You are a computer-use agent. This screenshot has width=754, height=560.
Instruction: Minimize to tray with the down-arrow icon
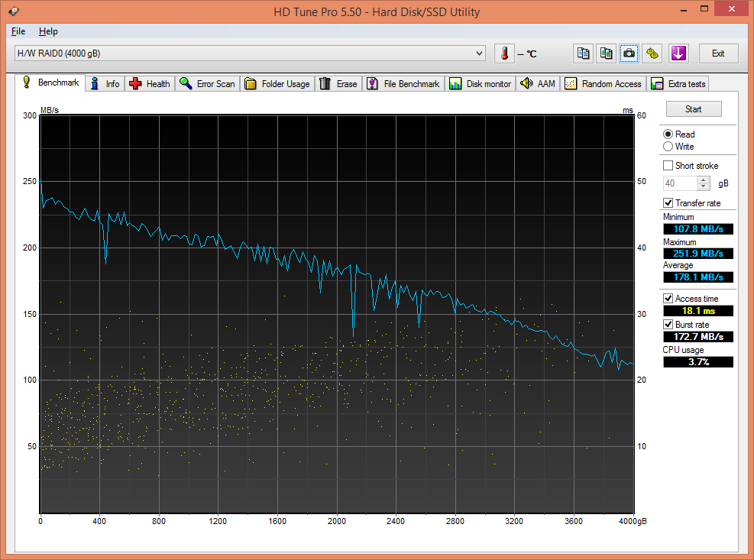coord(678,53)
